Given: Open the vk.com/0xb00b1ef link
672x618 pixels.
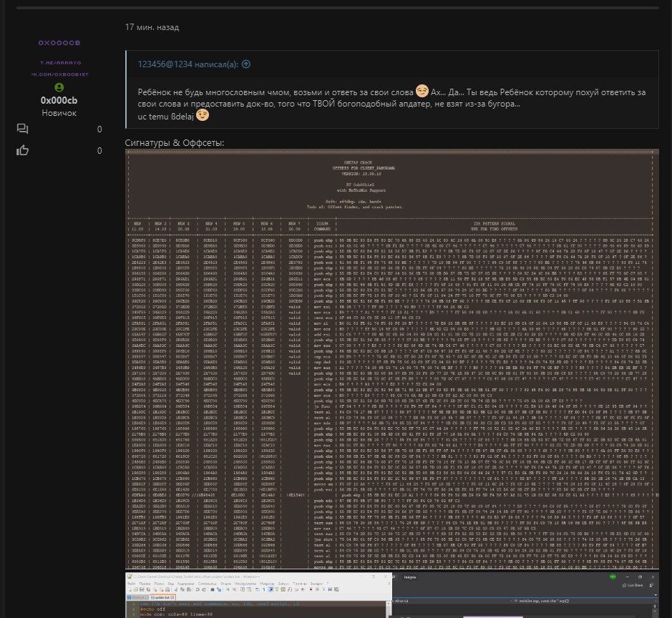Looking at the screenshot, I should (59, 74).
